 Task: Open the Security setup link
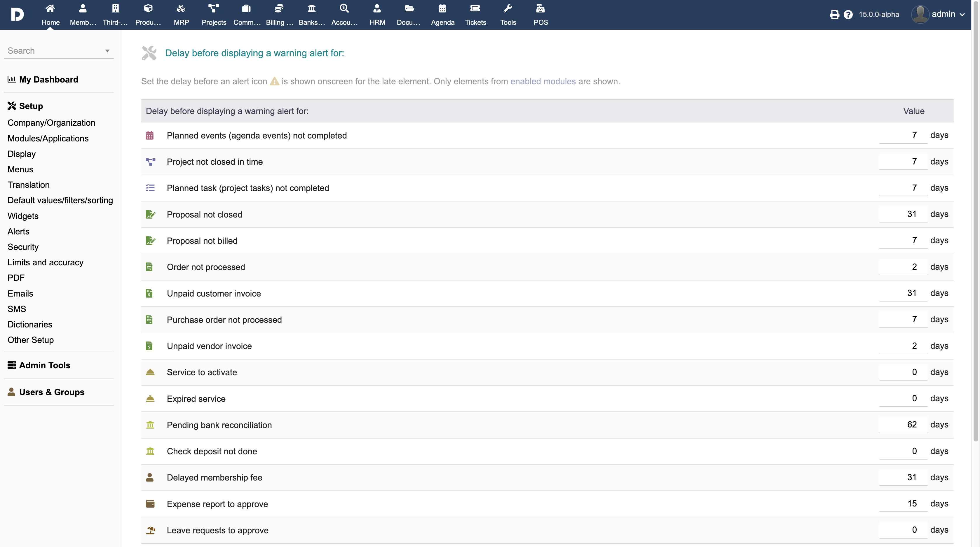click(x=23, y=247)
